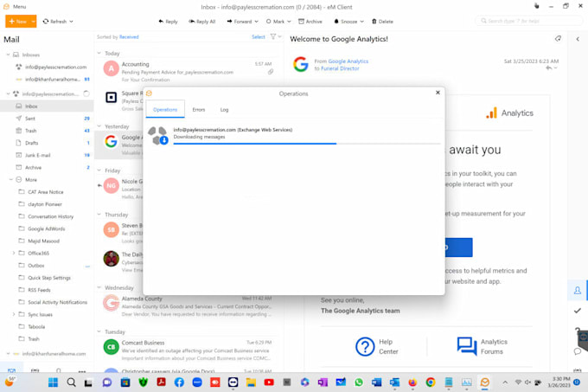The width and height of the screenshot is (588, 392).
Task: Open the message list filter icon
Action: pyautogui.click(x=273, y=36)
